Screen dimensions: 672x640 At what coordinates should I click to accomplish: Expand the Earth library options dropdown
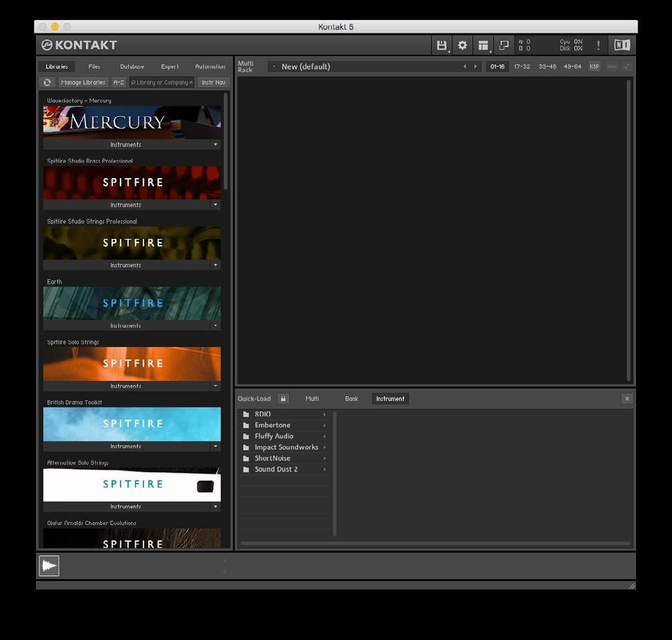(x=215, y=326)
